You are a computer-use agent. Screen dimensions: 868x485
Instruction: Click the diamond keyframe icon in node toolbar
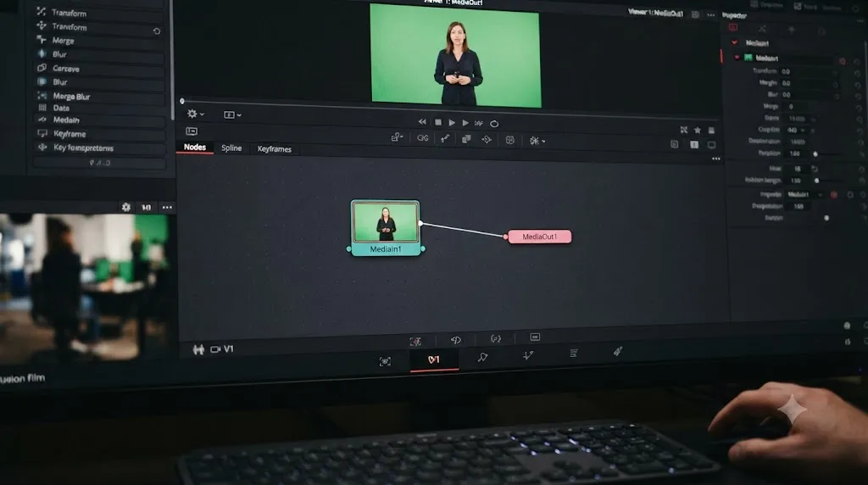click(487, 140)
